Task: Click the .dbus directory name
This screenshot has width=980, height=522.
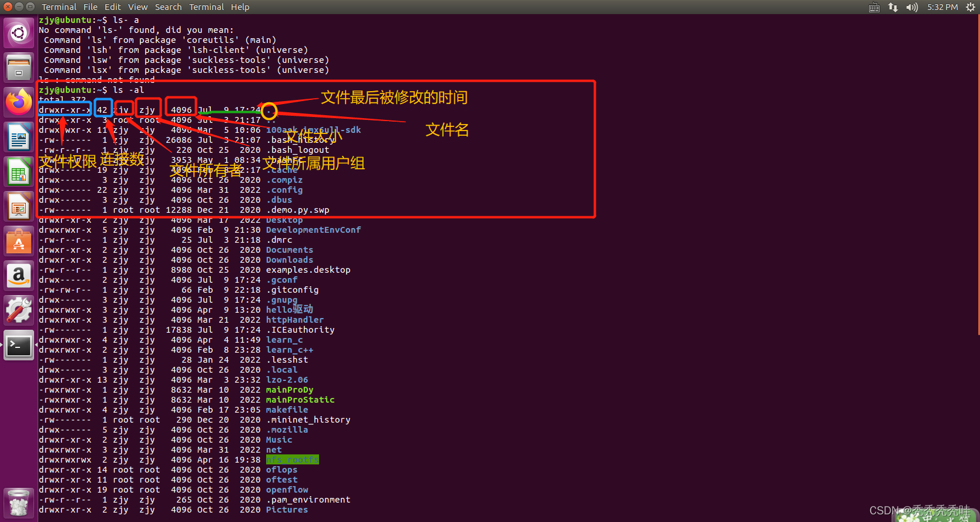Action: [x=279, y=200]
